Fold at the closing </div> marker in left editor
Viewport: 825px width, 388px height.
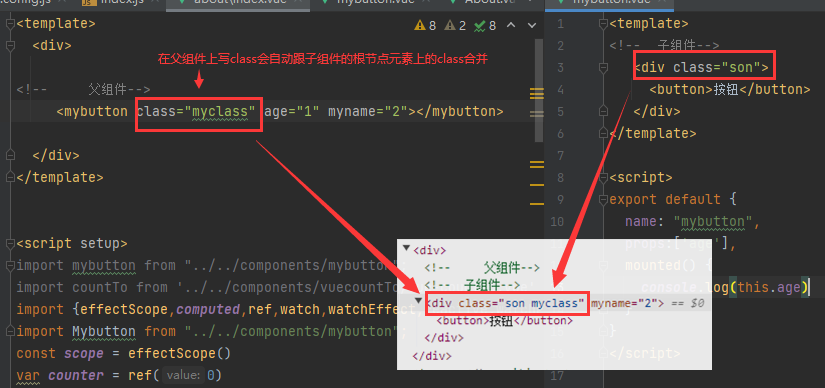pyautogui.click(x=10, y=155)
